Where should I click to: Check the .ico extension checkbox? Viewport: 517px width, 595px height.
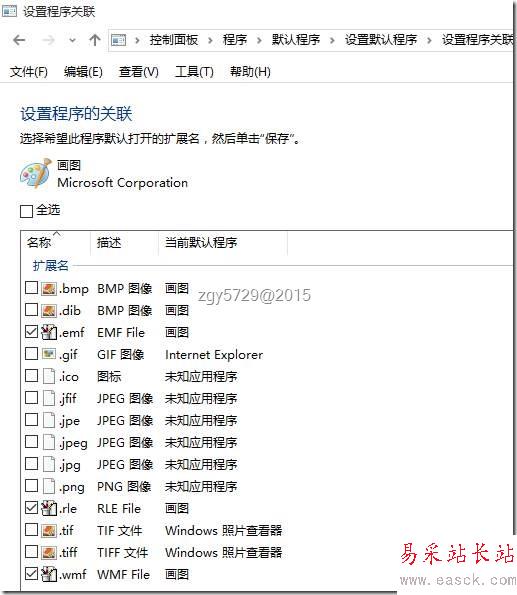pos(31,376)
